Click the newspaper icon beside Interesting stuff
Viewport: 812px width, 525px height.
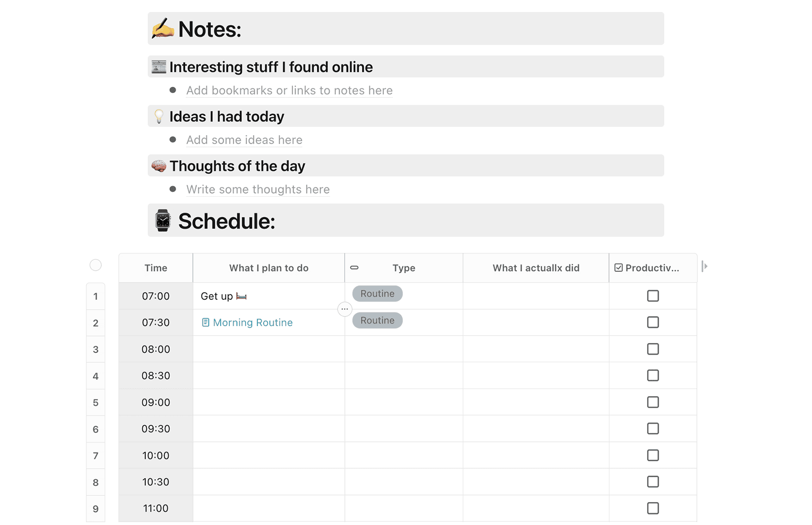[159, 67]
